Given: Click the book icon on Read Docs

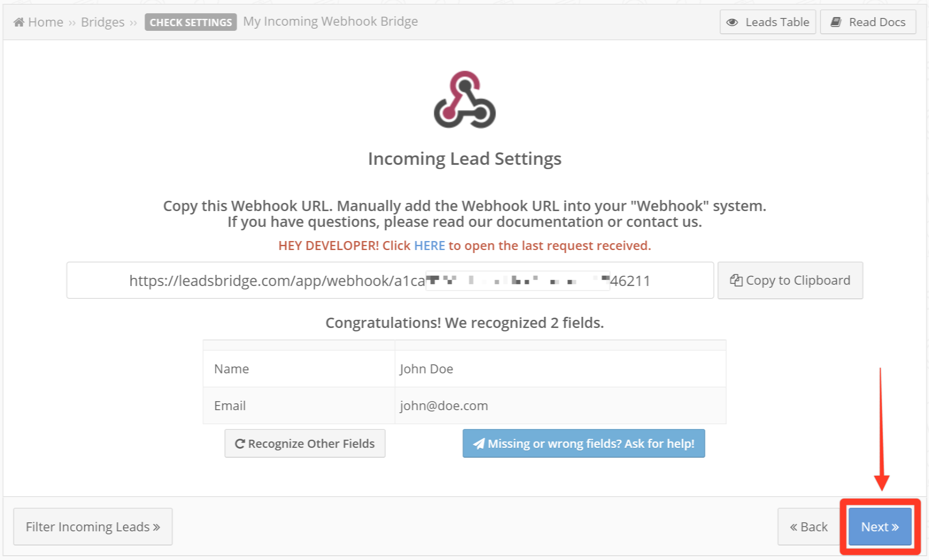Looking at the screenshot, I should [x=836, y=22].
